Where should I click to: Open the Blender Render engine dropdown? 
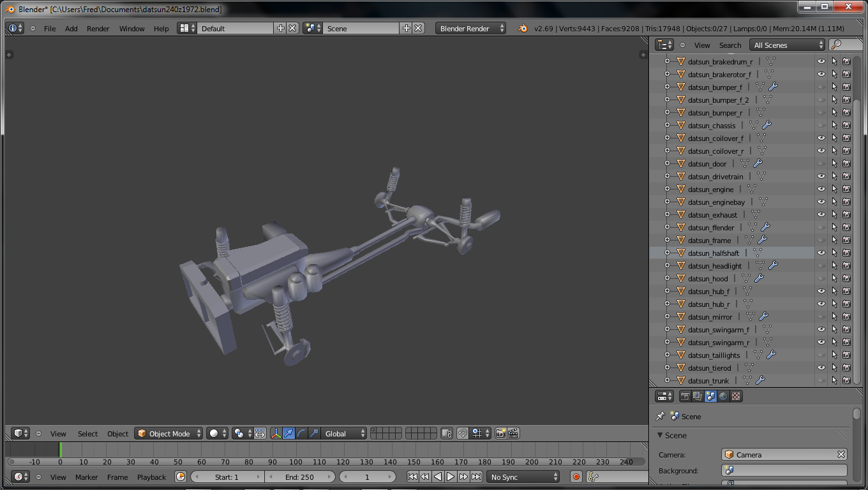point(470,29)
